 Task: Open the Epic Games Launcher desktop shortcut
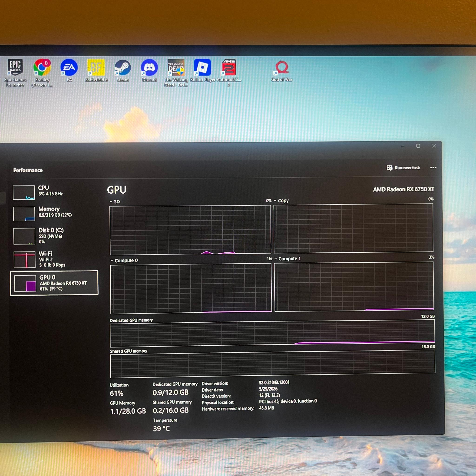15,73
